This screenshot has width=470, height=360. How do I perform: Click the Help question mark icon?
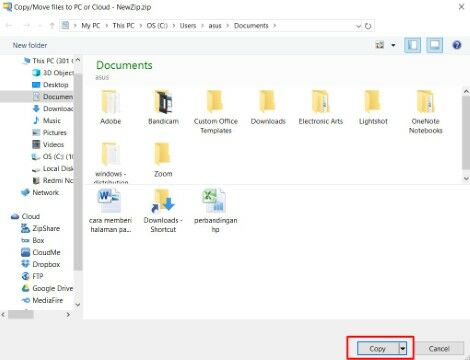[457, 45]
